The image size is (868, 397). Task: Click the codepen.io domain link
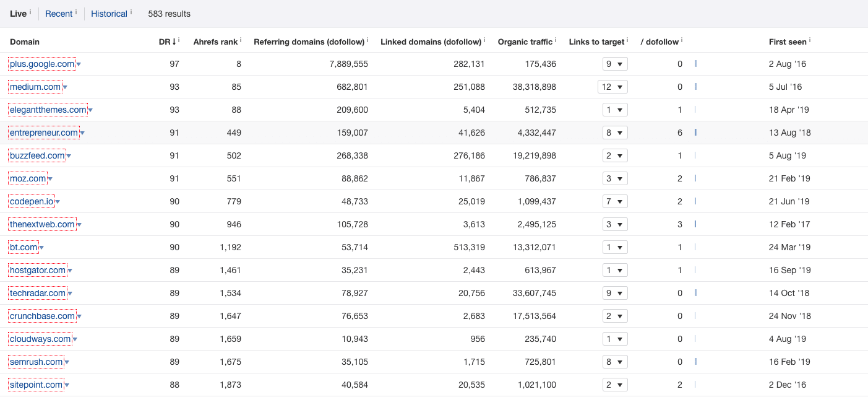32,201
